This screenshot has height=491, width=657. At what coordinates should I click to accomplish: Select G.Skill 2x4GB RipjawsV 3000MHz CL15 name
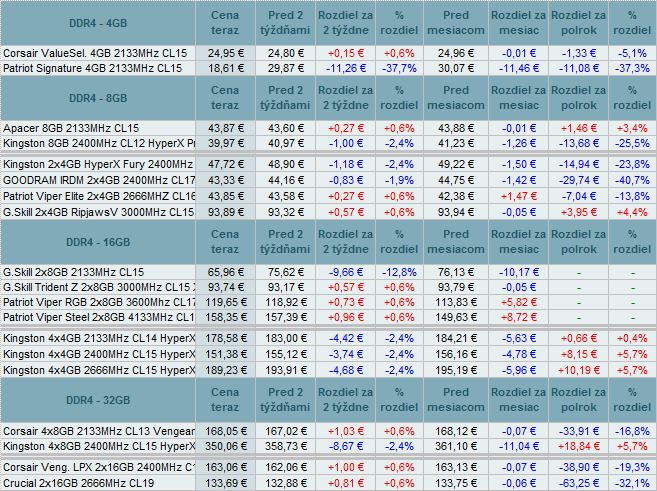click(98, 212)
